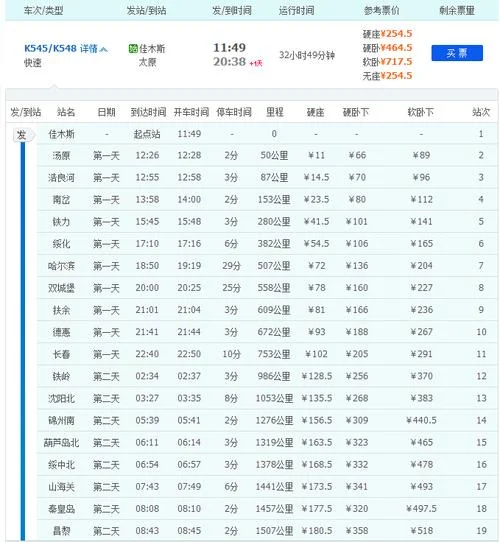
Task: Click the 开车时间 header in timetable
Action: (x=191, y=112)
